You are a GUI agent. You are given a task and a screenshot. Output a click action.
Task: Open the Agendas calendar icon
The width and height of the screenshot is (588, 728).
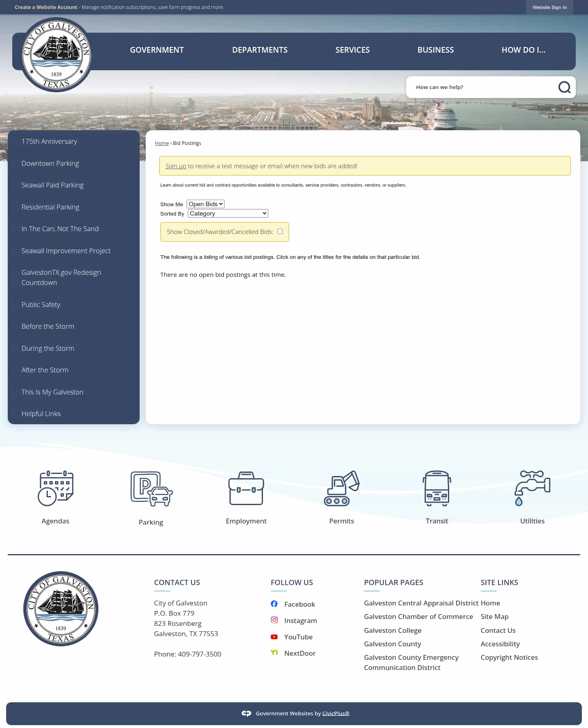coord(56,488)
